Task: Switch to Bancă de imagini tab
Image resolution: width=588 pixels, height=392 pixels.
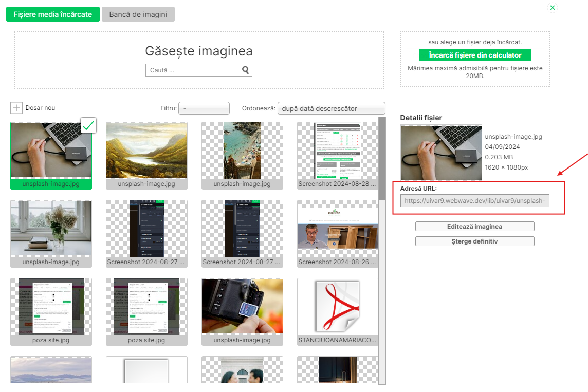Action: tap(138, 14)
